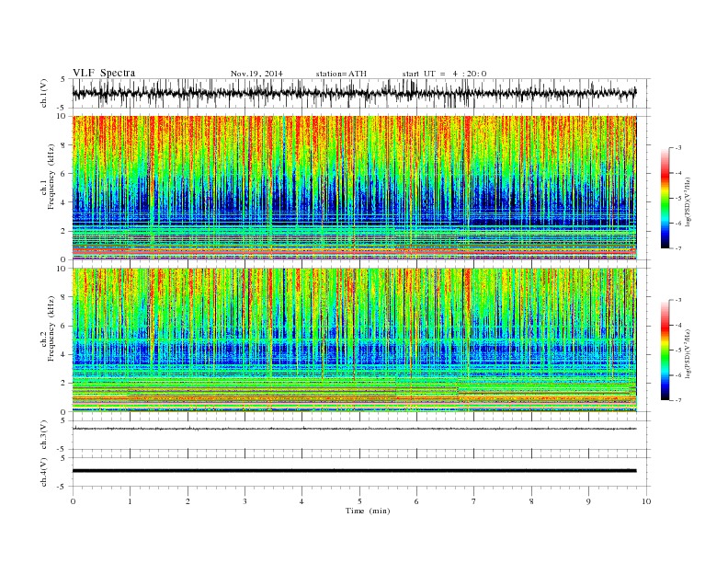Click the "station=ATH" label
The width and height of the screenshot is (728, 563).
tap(341, 74)
